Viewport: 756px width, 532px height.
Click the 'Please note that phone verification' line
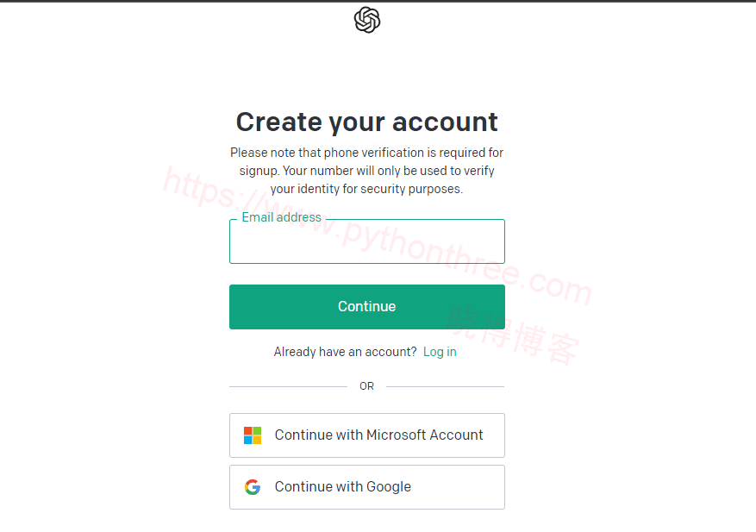pos(367,153)
